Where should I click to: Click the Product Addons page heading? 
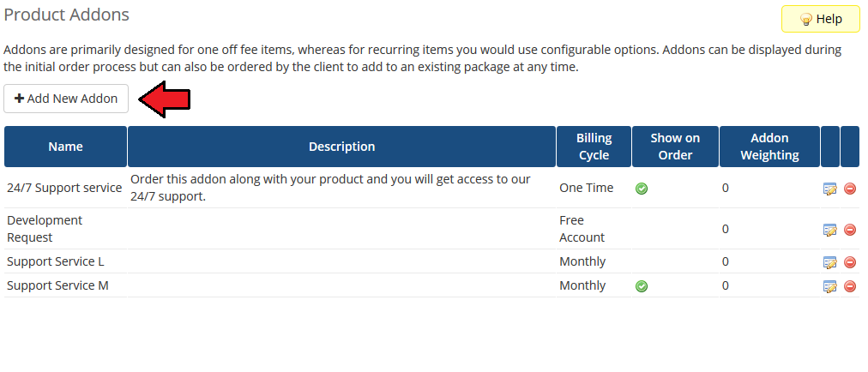tap(67, 15)
